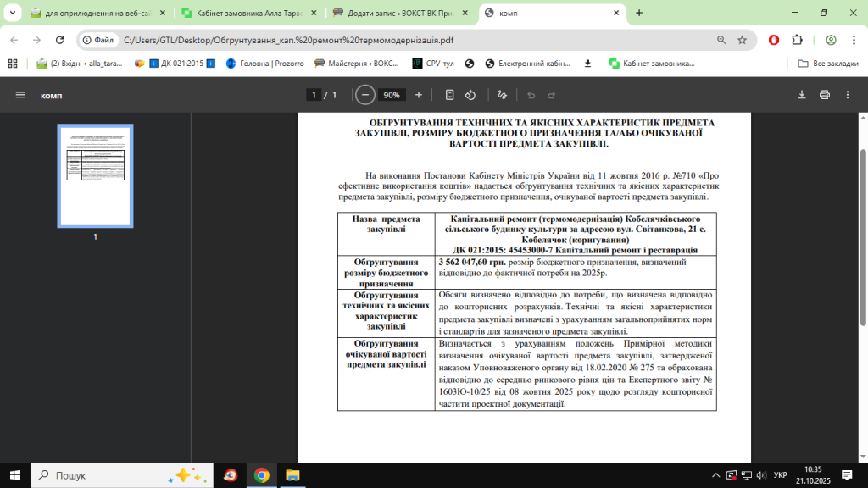868x488 pixels.
Task: Download the PDF file
Action: [x=802, y=95]
